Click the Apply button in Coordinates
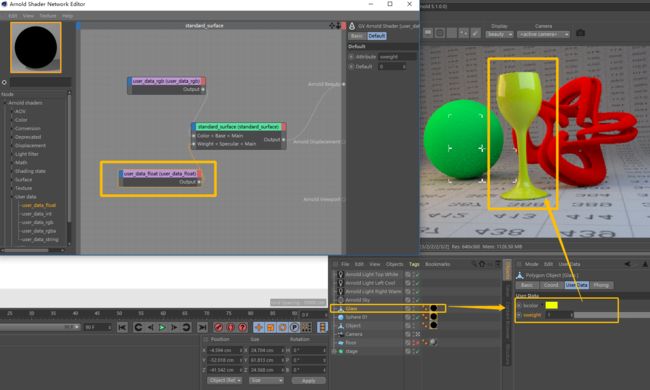650x390 pixels. [308, 380]
